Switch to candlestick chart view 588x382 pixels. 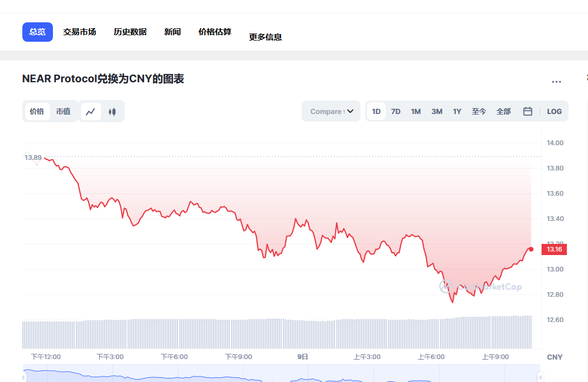click(x=112, y=112)
